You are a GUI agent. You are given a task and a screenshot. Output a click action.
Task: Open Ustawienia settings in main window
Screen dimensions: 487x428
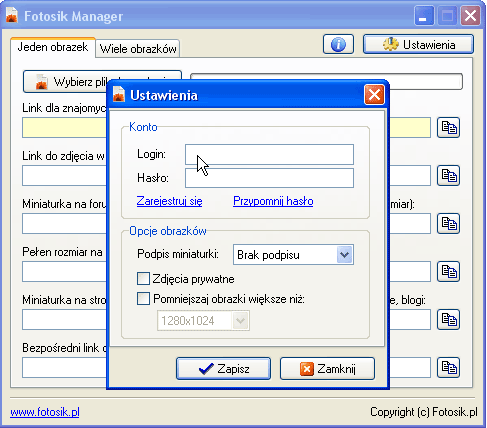click(x=418, y=44)
